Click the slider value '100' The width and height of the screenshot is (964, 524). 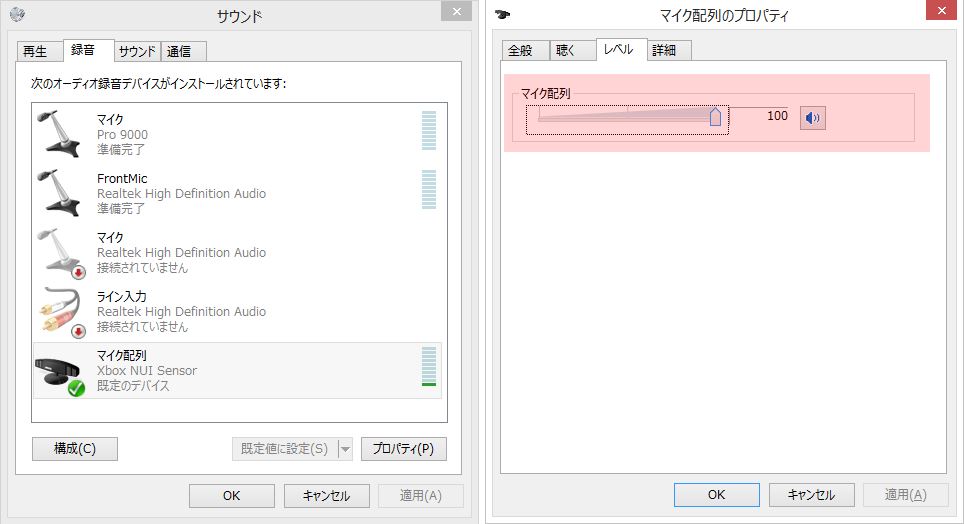point(777,116)
